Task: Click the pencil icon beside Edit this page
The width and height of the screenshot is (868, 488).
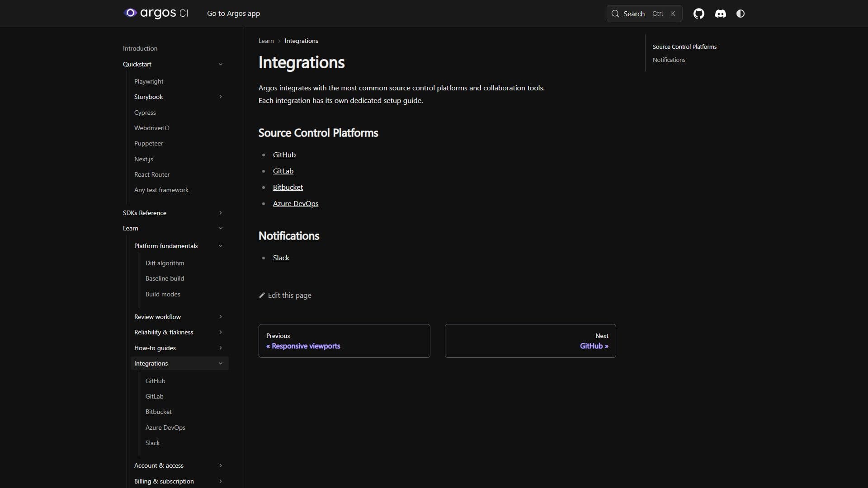Action: (x=262, y=295)
